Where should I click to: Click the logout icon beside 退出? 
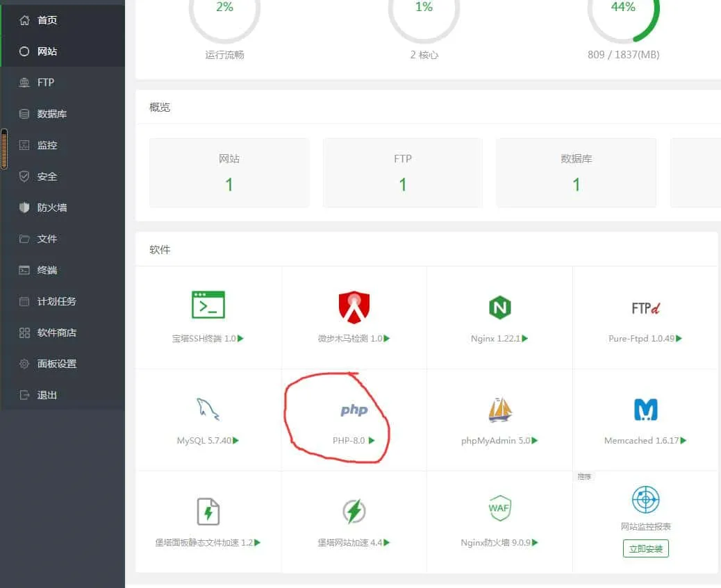pyautogui.click(x=24, y=396)
